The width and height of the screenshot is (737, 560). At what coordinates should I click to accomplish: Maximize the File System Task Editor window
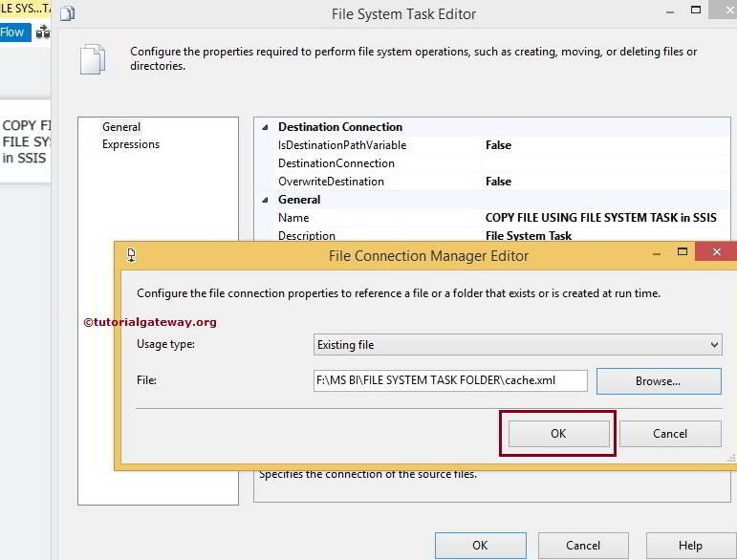click(696, 10)
